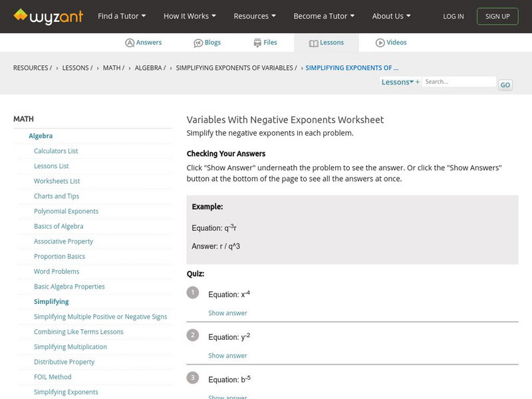Click the Lessons book icon tab
Screen dimensions: 532x399
tap(314, 43)
